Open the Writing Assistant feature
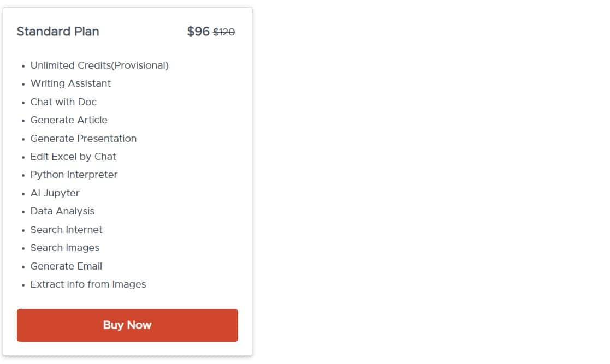610x364 pixels. click(x=70, y=83)
